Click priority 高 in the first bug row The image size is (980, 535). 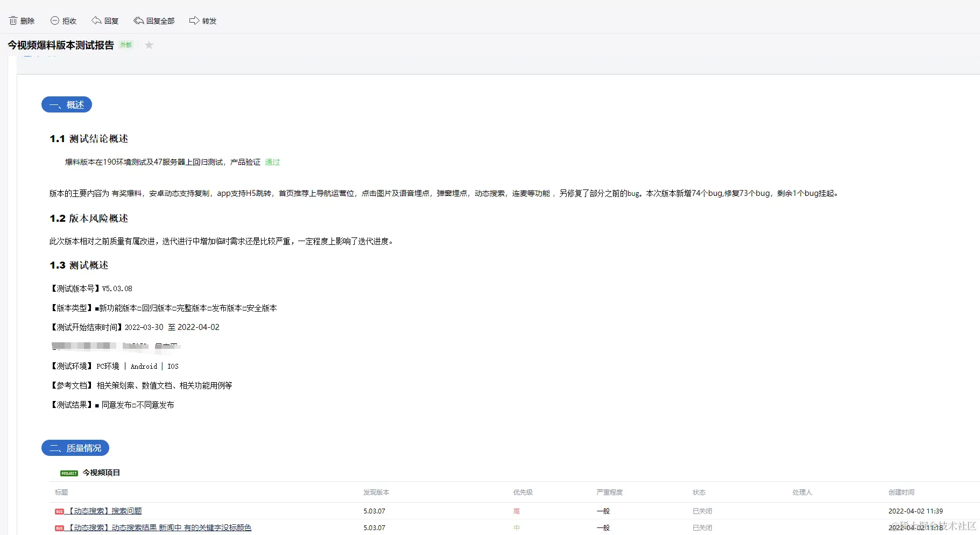(x=517, y=511)
